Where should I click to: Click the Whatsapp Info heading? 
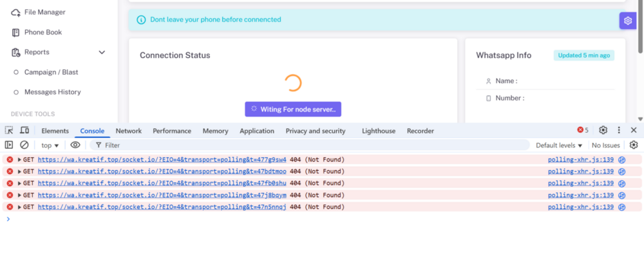(x=504, y=55)
